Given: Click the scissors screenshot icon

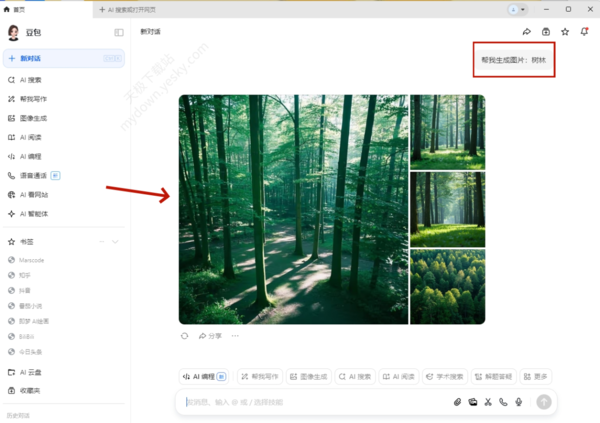Looking at the screenshot, I should (x=488, y=402).
